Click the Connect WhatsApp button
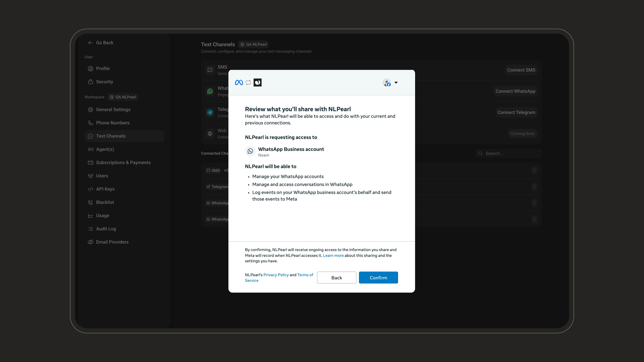 515,91
